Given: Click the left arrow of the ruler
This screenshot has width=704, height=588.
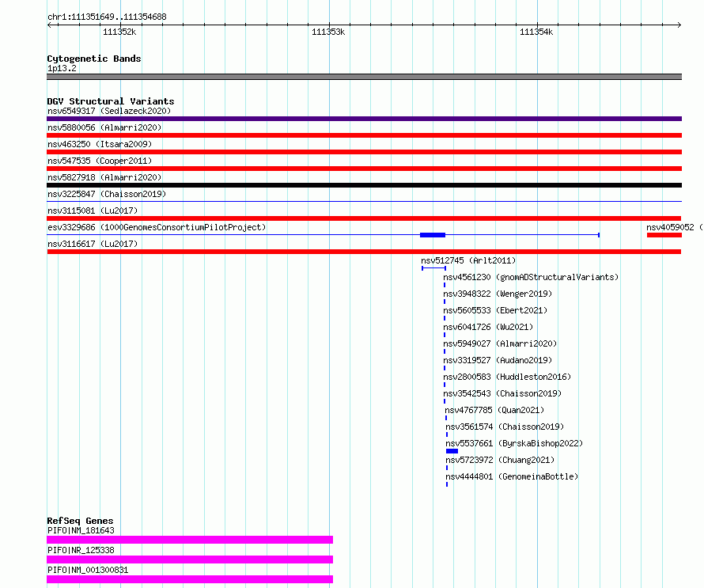Looking at the screenshot, I should click(x=50, y=25).
